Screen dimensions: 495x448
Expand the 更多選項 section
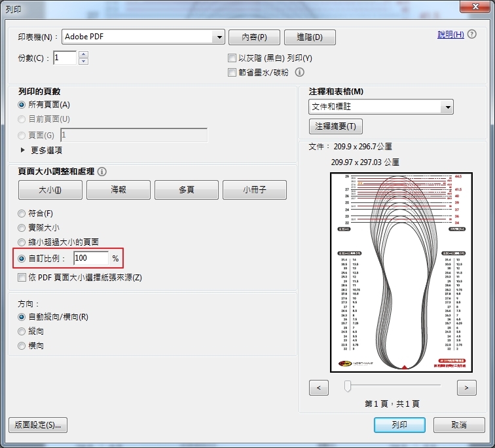(24, 150)
